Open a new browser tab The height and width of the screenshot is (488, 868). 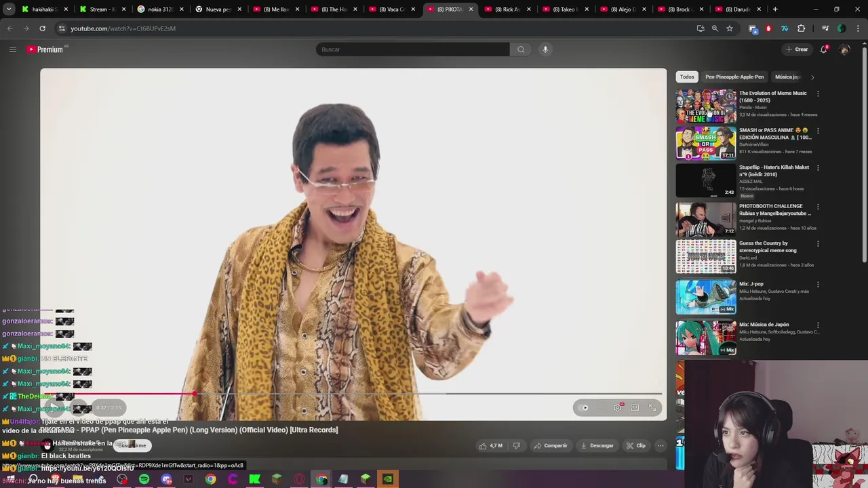point(775,9)
